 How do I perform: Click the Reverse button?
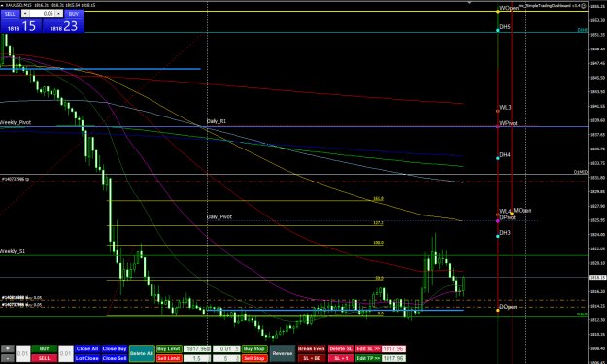pos(283,353)
